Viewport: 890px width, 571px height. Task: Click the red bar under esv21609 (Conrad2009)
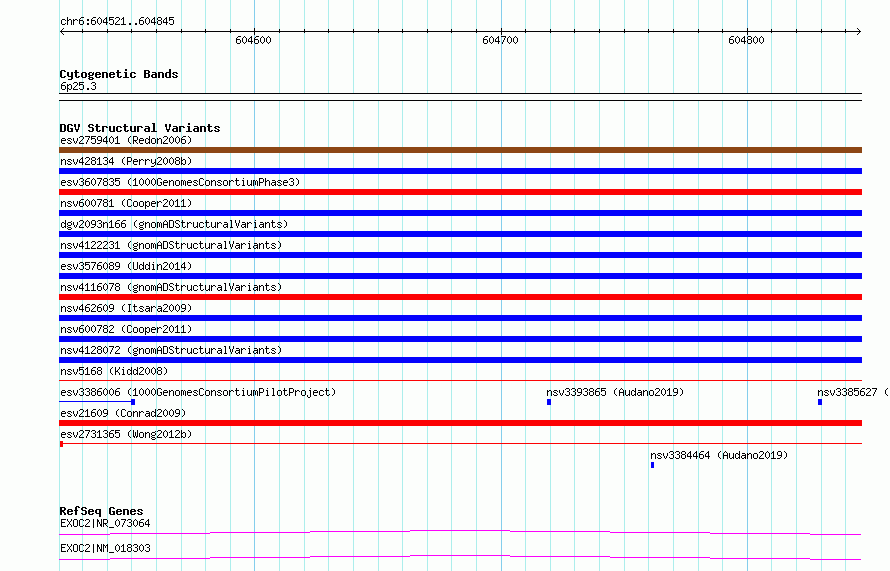(x=460, y=423)
